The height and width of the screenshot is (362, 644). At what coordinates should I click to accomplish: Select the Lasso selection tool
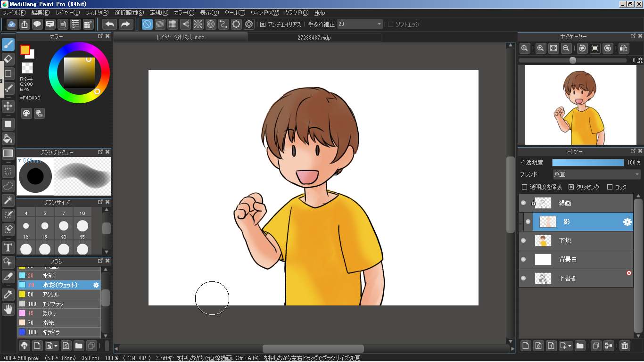tap(8, 186)
